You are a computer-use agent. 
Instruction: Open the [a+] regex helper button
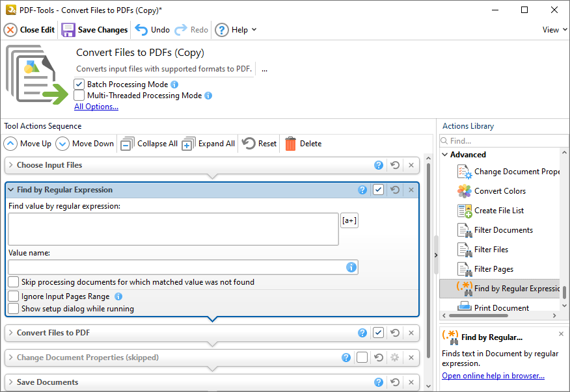click(349, 220)
